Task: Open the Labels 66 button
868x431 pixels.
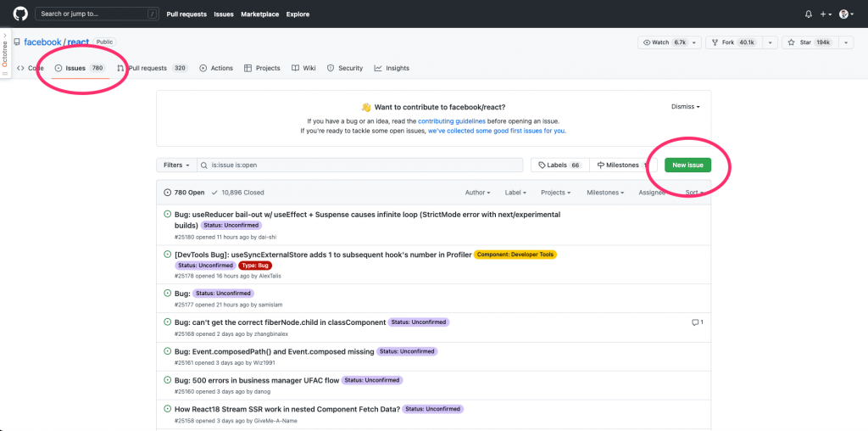Action: pos(560,165)
